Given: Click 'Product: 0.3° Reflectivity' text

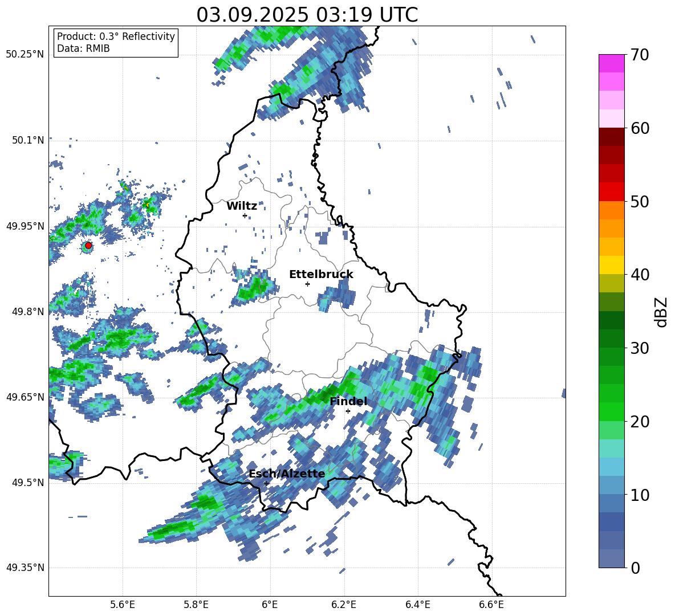Looking at the screenshot, I should tap(116, 36).
